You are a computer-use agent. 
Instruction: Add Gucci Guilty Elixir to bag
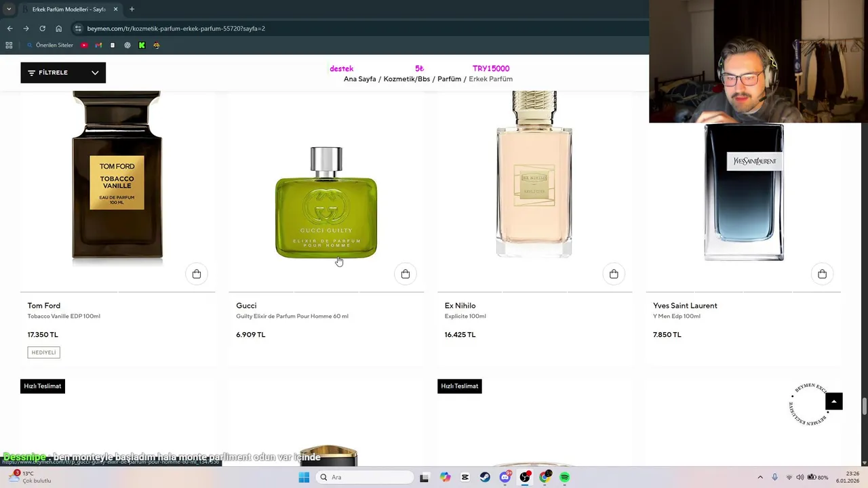pyautogui.click(x=406, y=274)
